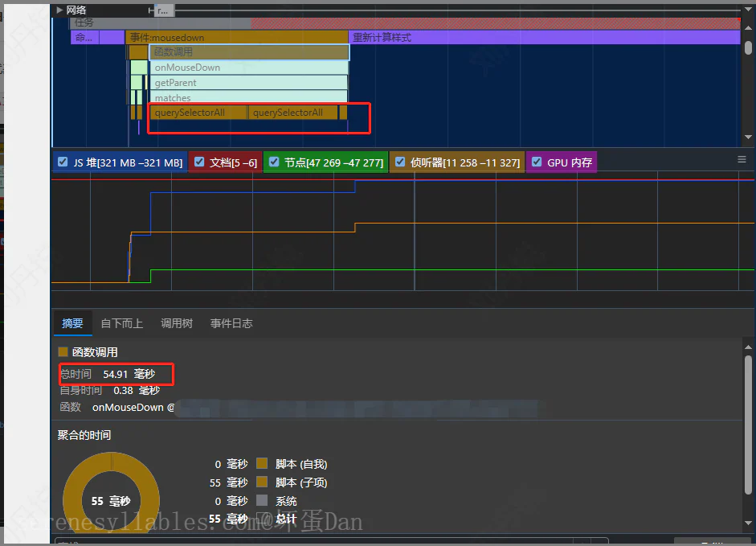
Task: Click the flame chart scrollbar down arrow
Action: (x=748, y=138)
